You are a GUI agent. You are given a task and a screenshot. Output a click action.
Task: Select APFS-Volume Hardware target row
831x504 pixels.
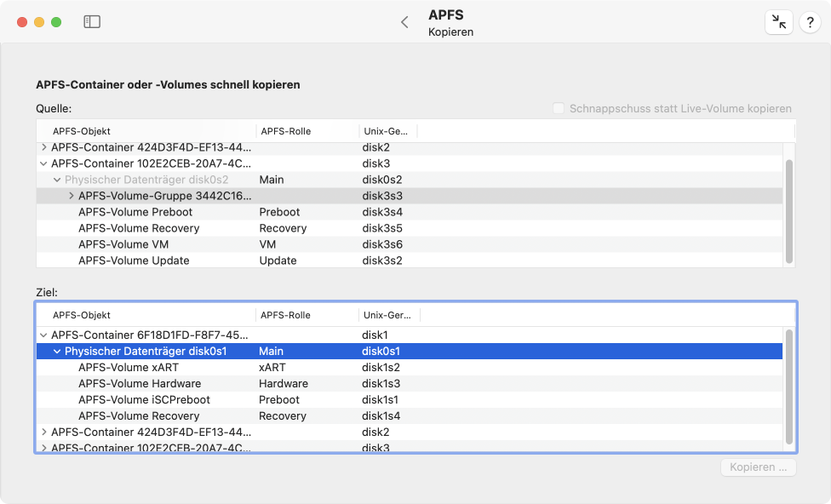[x=410, y=384]
